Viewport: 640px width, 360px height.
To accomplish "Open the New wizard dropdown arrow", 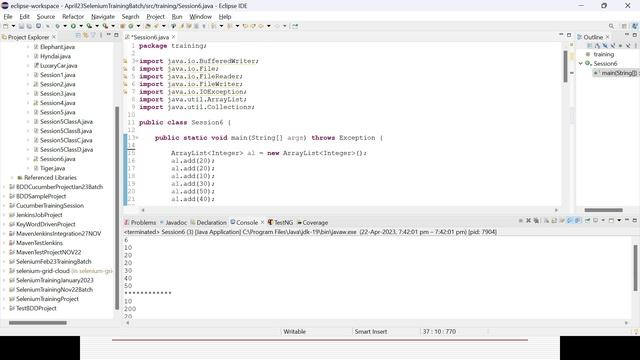I will (13, 26).
